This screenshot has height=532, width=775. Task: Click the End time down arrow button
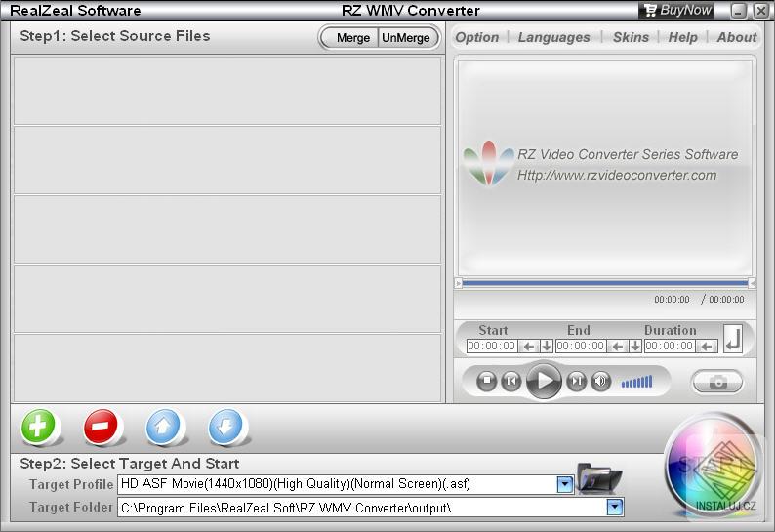tap(635, 347)
